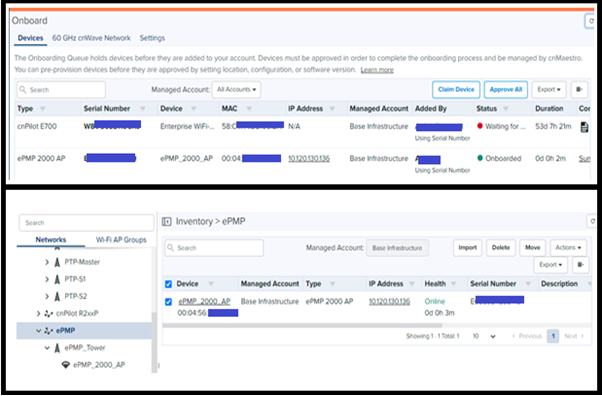Filter the Health column in Inventory

click(453, 284)
